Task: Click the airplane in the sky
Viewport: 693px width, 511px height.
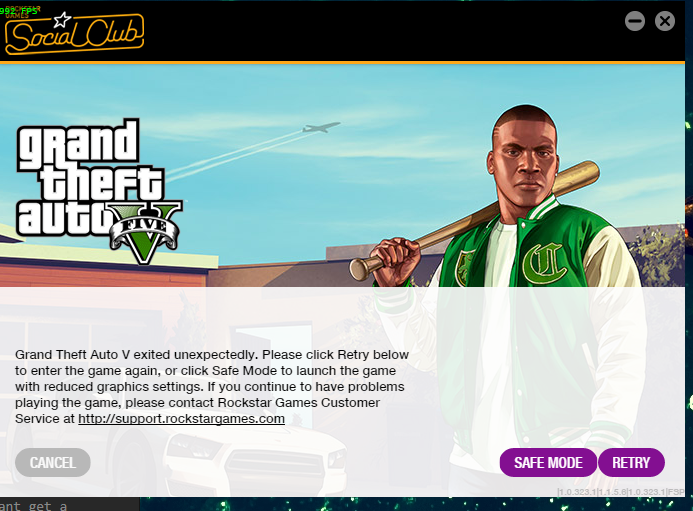Action: click(321, 128)
